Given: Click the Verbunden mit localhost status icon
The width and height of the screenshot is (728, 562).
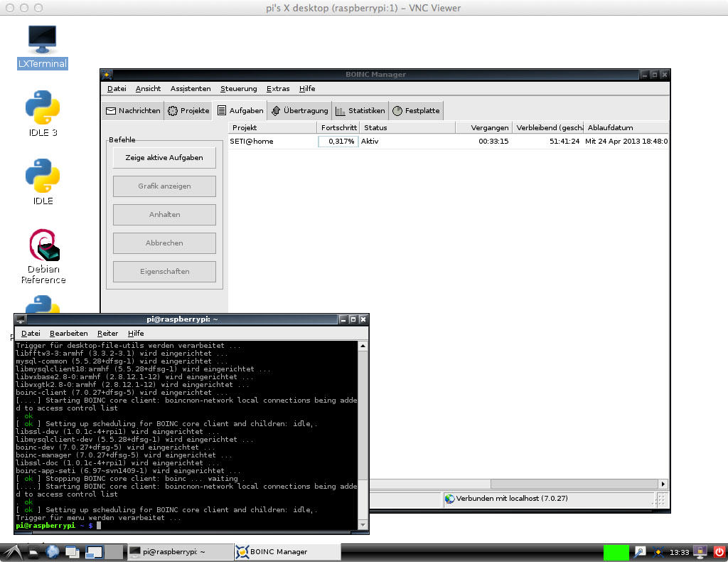Looking at the screenshot, I should coord(449,499).
